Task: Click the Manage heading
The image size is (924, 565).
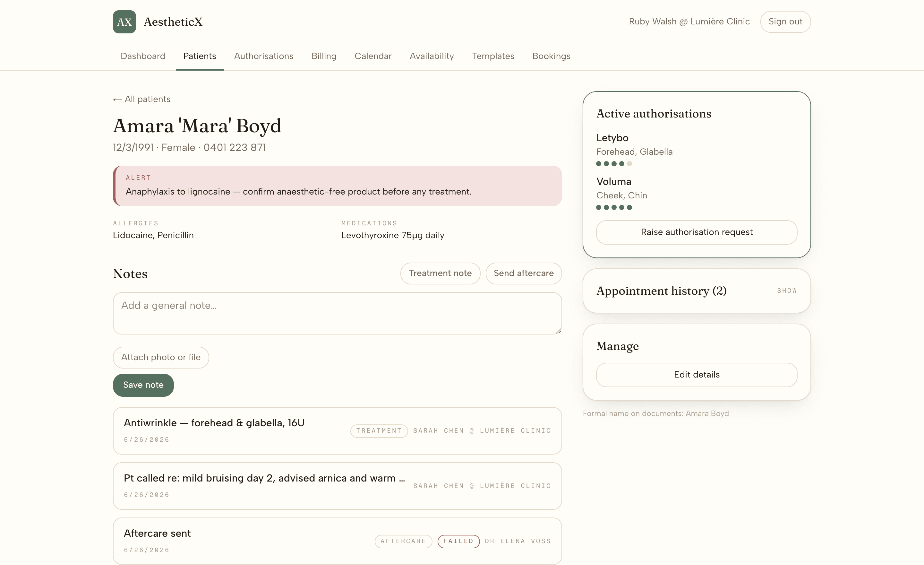Action: click(617, 346)
